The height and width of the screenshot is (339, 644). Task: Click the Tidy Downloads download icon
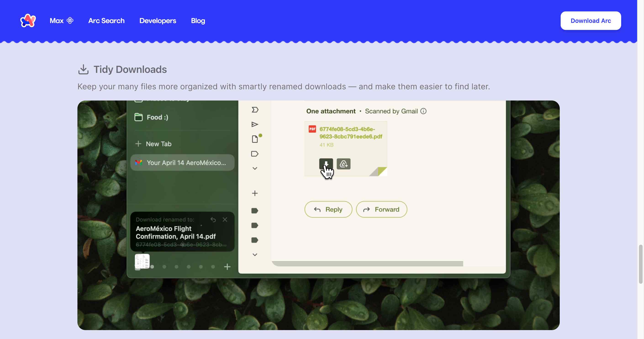[83, 69]
